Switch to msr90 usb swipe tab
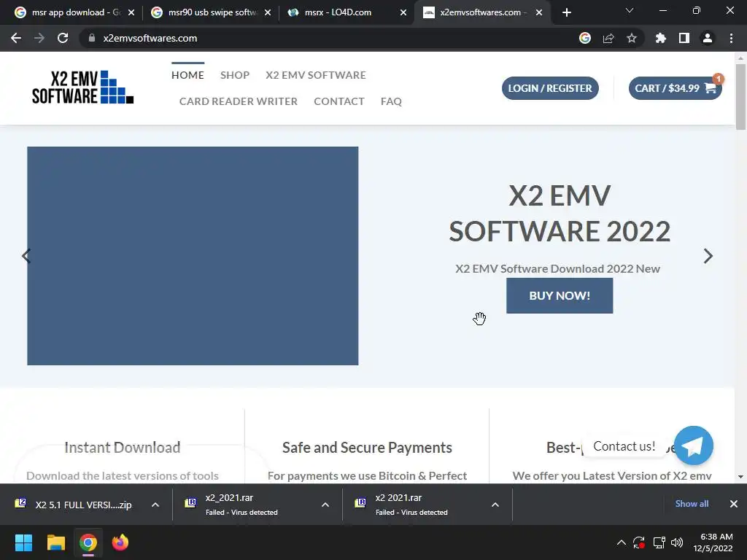 (211, 12)
